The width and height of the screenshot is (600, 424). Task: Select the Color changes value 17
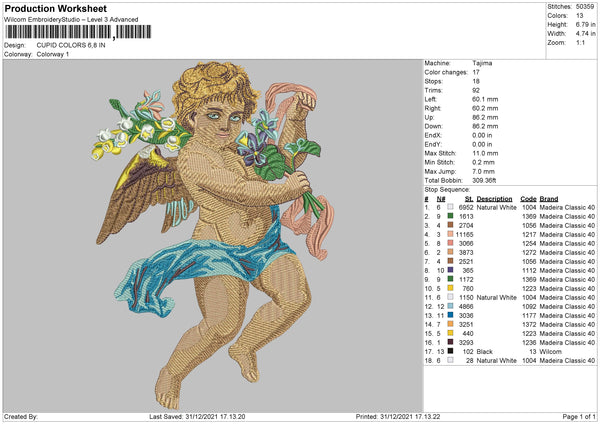pyautogui.click(x=476, y=72)
